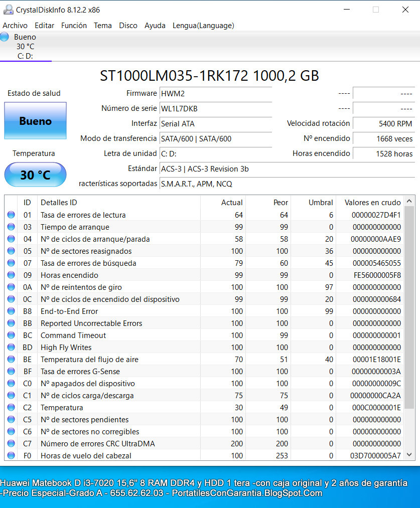Screen dimensions: 420x508
Task: Minimize the CrystalDiskInfo window
Action: [x=347, y=10]
